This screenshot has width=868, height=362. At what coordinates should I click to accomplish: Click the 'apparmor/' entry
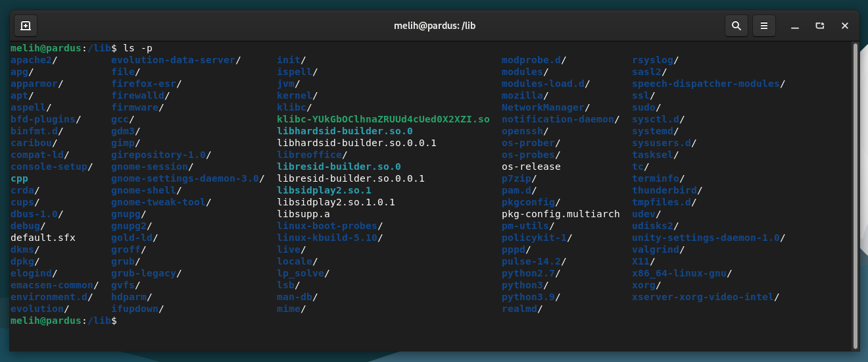(37, 84)
